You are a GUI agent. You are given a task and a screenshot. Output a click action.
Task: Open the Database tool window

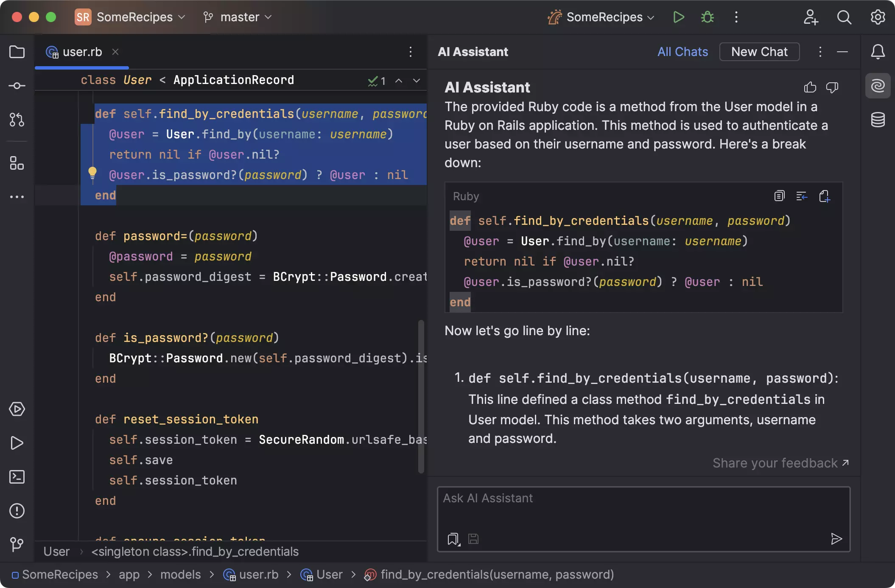[878, 120]
